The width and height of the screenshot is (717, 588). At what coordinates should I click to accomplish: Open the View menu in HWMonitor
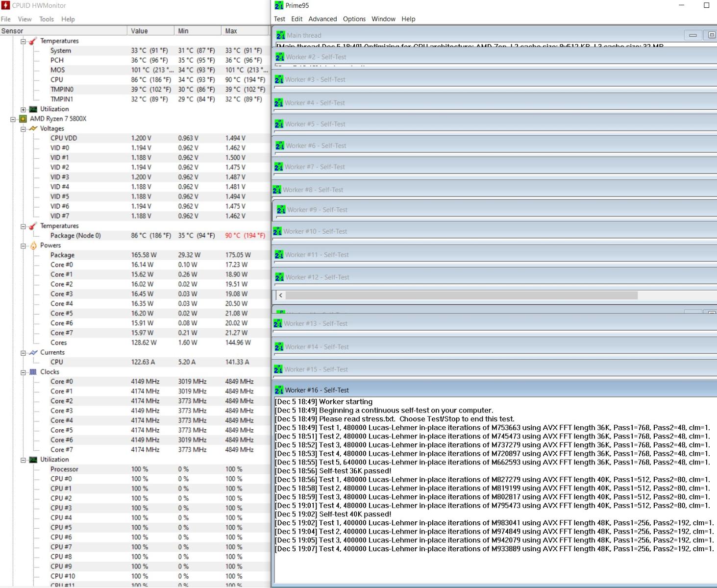(x=25, y=19)
